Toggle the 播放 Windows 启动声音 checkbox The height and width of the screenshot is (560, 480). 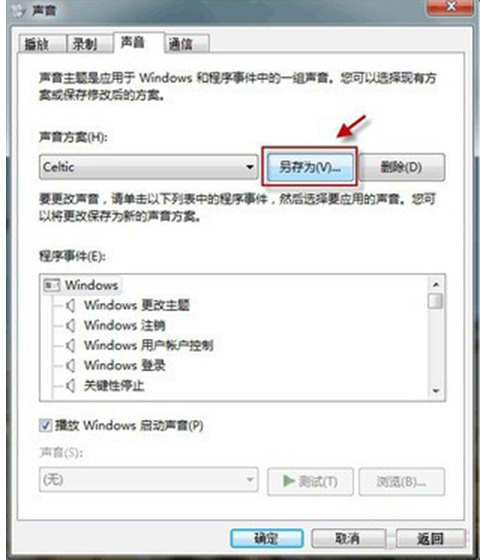(x=45, y=425)
